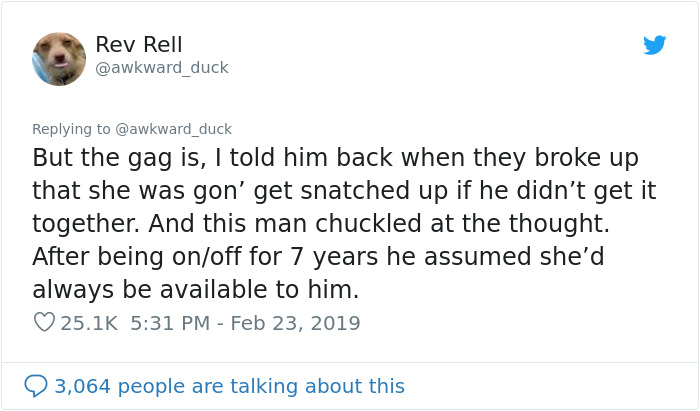
Task: Click @awkward_duck in the Replying to line
Action: (x=174, y=129)
